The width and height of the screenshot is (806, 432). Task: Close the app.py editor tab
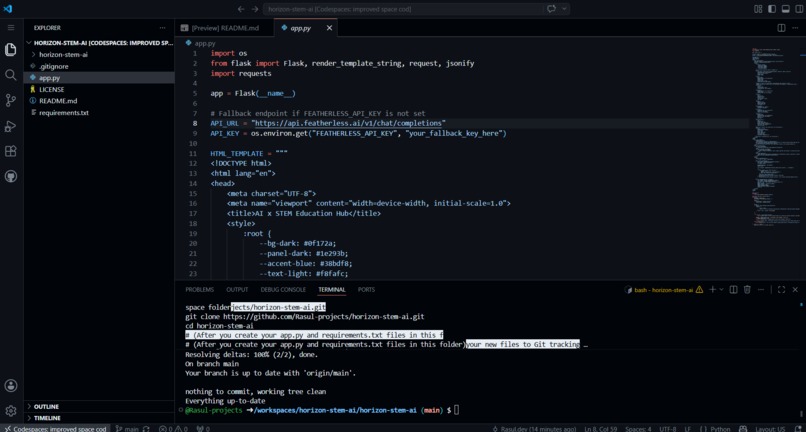point(329,28)
